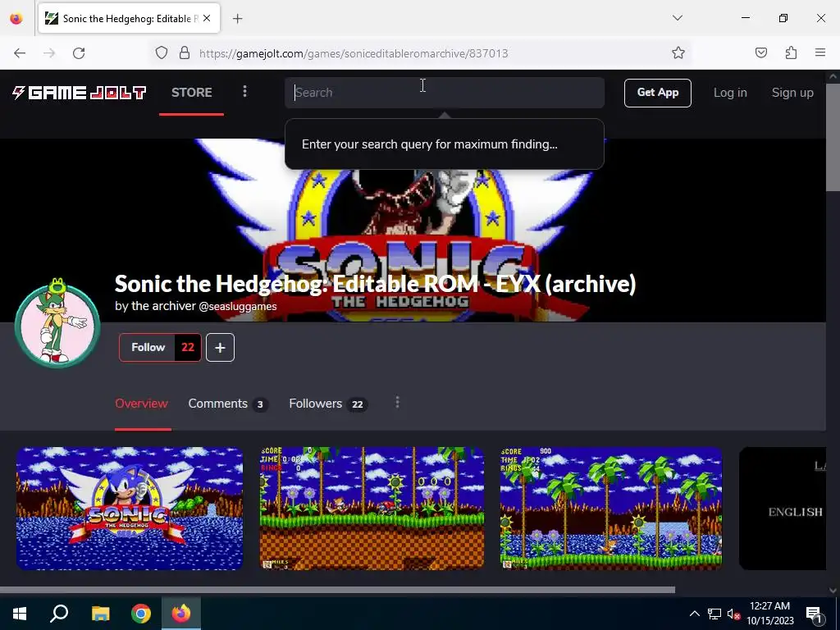The image size is (840, 630).
Task: Open File Explorer from the taskbar
Action: (100, 614)
